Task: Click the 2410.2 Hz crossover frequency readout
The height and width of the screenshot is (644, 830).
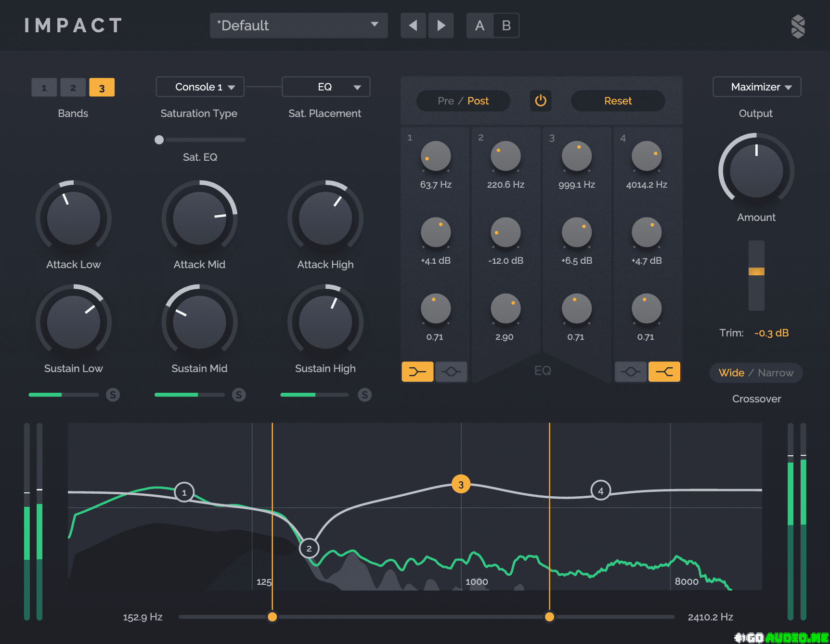Action: tap(711, 617)
